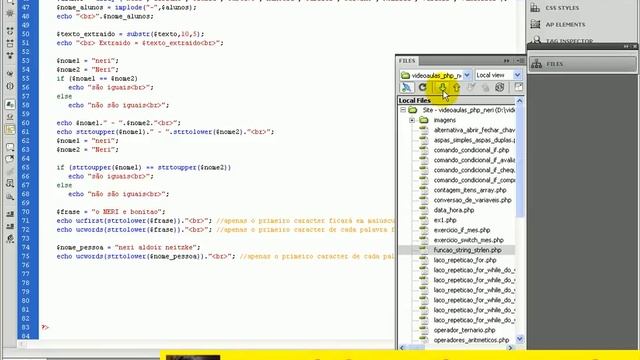The width and height of the screenshot is (640, 360).
Task: Open the videoaulas_php site dropdown
Action: point(467,75)
